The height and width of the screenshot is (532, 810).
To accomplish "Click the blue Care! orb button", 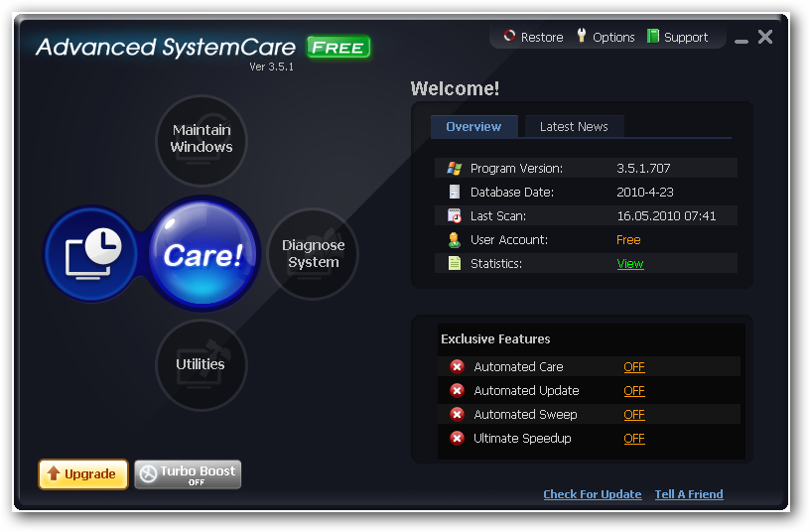I will click(x=203, y=254).
